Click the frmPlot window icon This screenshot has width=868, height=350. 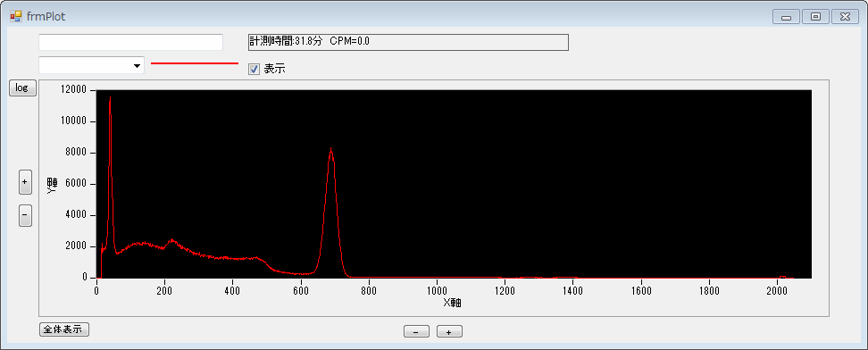[x=15, y=17]
